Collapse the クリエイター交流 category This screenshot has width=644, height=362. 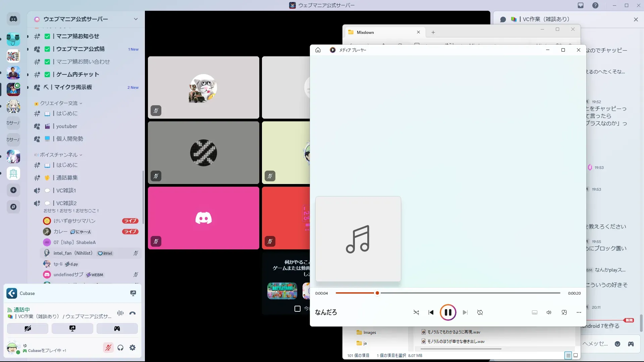click(x=59, y=103)
